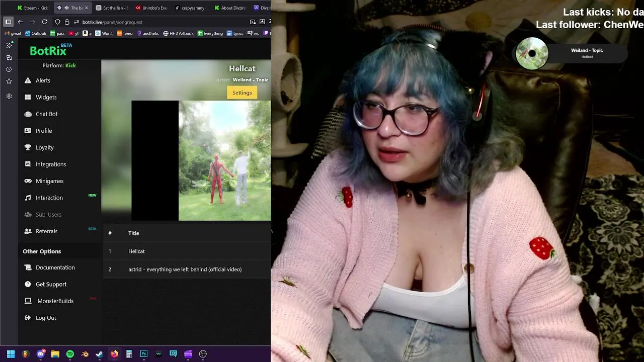The height and width of the screenshot is (362, 644).
Task: Click the Get Support question mark icon
Action: click(28, 284)
